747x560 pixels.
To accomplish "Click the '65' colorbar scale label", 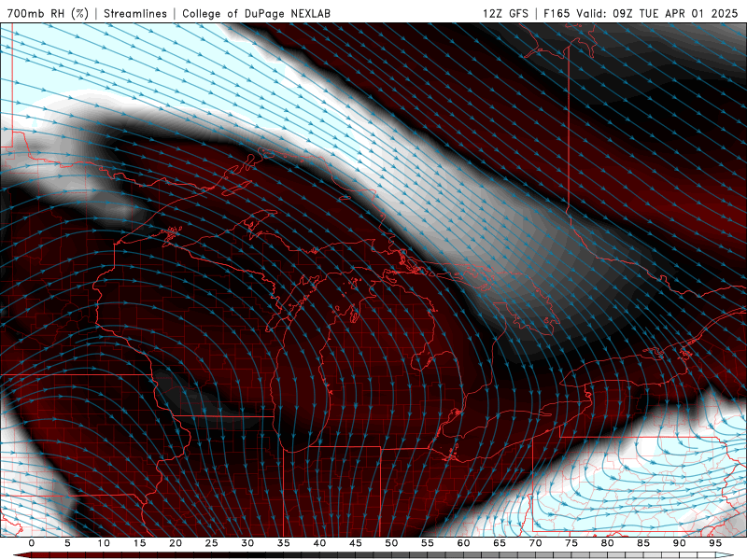I will [500, 543].
